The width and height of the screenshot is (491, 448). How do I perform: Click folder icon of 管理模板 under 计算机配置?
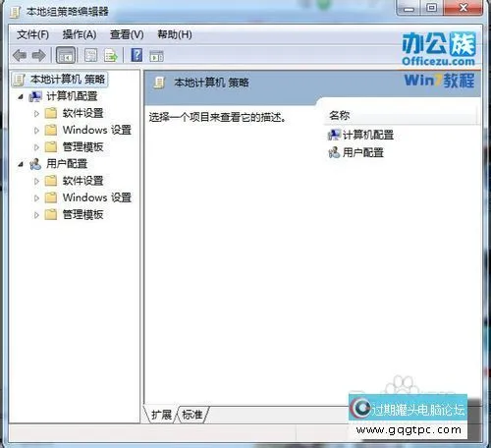tap(51, 147)
